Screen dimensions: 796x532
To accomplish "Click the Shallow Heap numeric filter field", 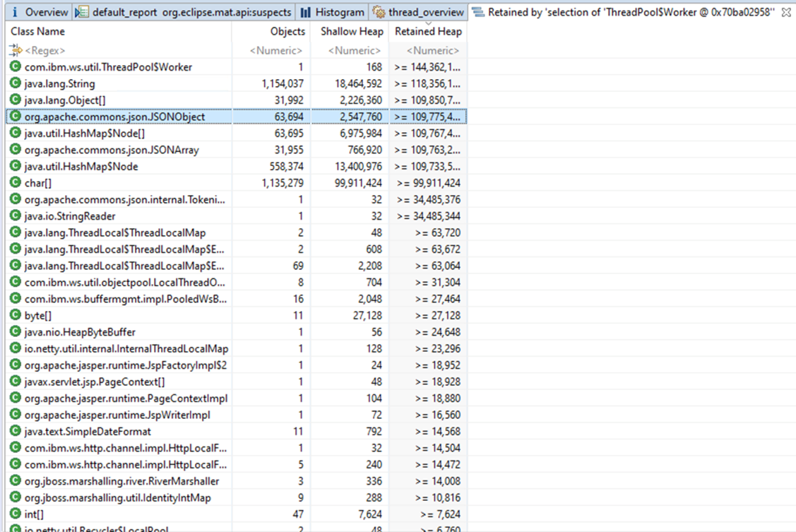I will pos(350,50).
